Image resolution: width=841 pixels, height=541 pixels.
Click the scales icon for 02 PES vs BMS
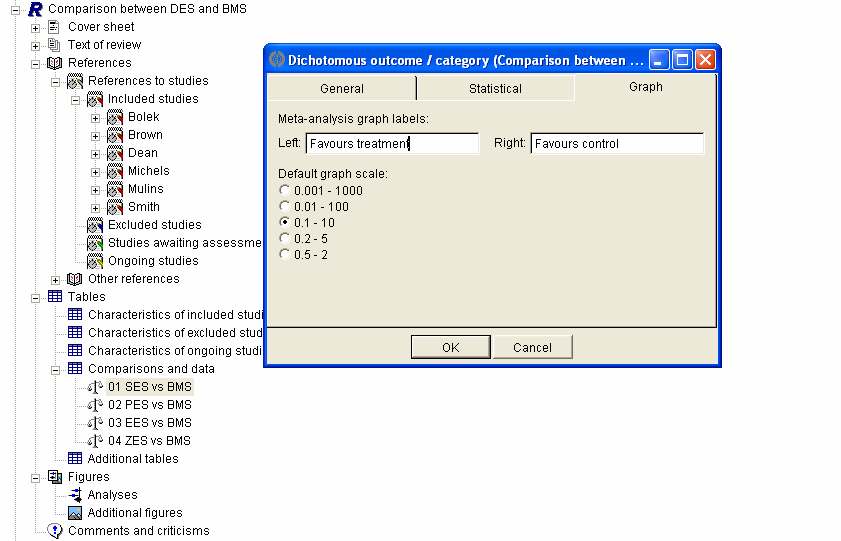(x=95, y=405)
